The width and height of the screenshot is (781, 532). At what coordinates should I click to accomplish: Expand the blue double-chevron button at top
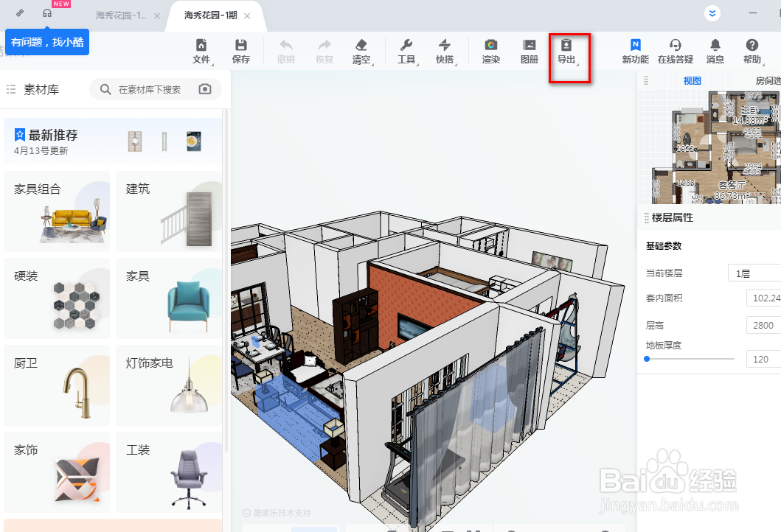(x=712, y=13)
